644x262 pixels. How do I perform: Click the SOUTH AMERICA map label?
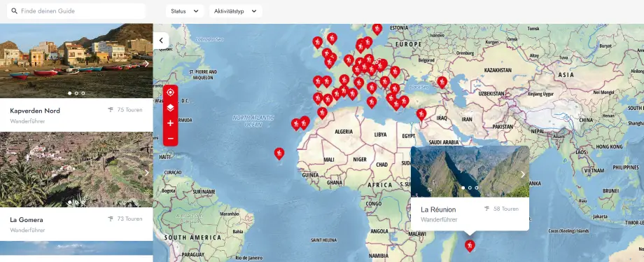pyautogui.click(x=192, y=237)
